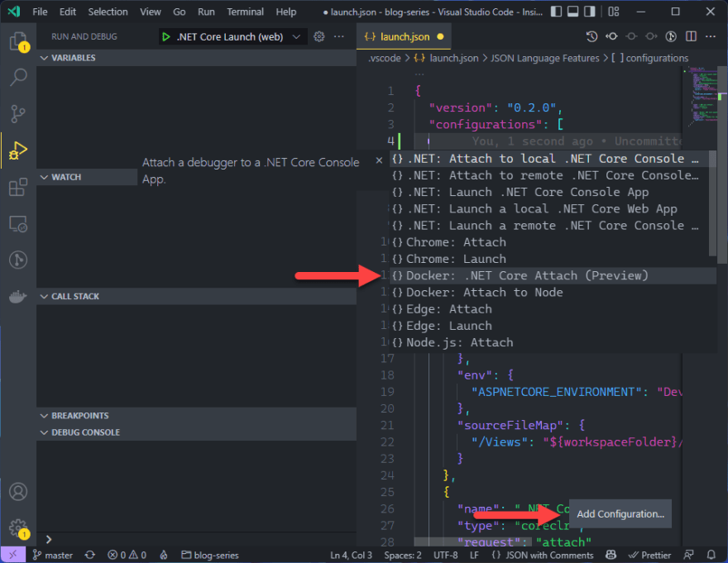Click the compare revision icon in editor toolbar
The width and height of the screenshot is (728, 563).
(x=611, y=36)
